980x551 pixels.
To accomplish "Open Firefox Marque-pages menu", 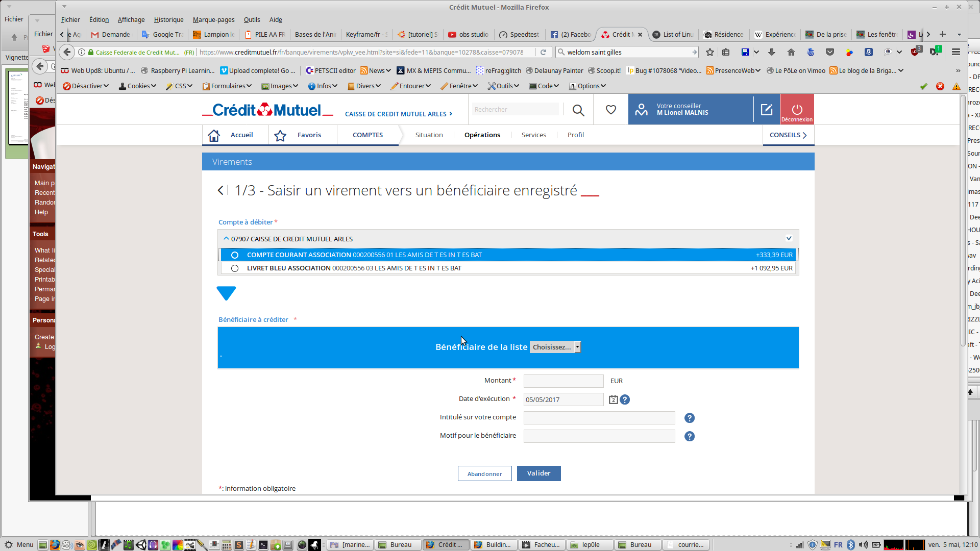I will click(x=213, y=19).
